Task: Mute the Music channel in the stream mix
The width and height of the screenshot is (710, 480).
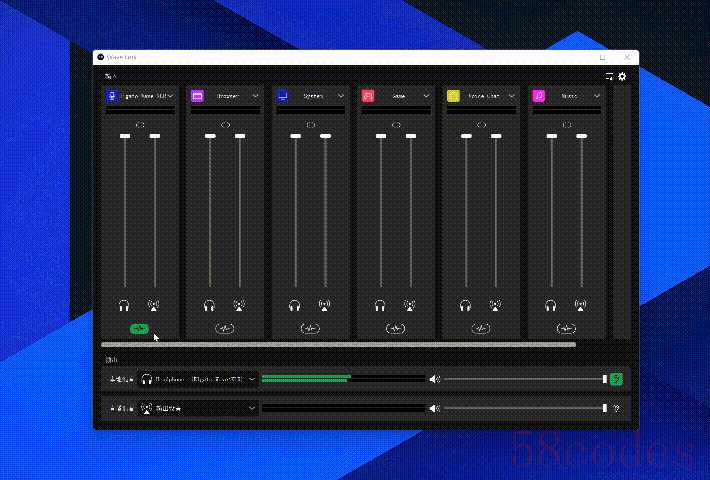Action: pos(580,305)
